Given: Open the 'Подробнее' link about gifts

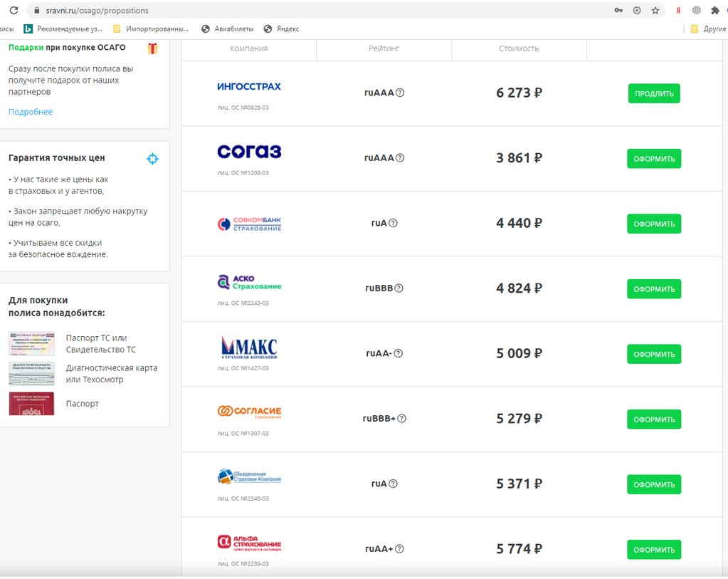Looking at the screenshot, I should pyautogui.click(x=31, y=112).
